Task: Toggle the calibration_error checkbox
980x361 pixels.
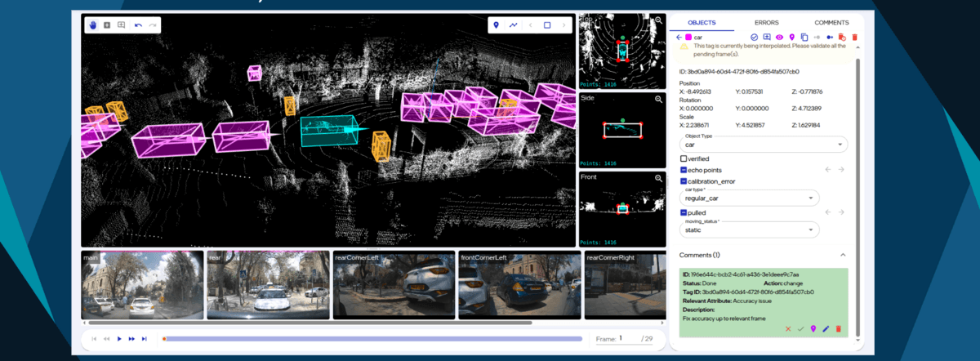Action: tap(684, 180)
